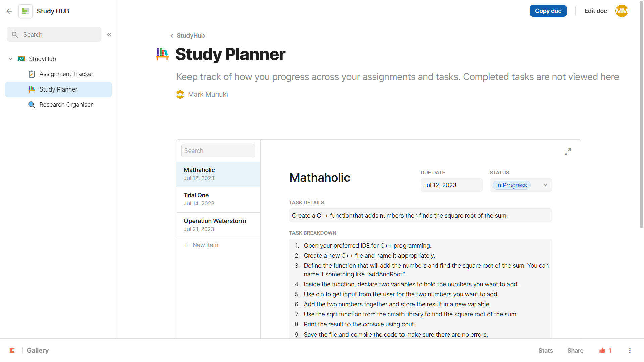Open the Gallery link
The image size is (644, 362).
[38, 350]
